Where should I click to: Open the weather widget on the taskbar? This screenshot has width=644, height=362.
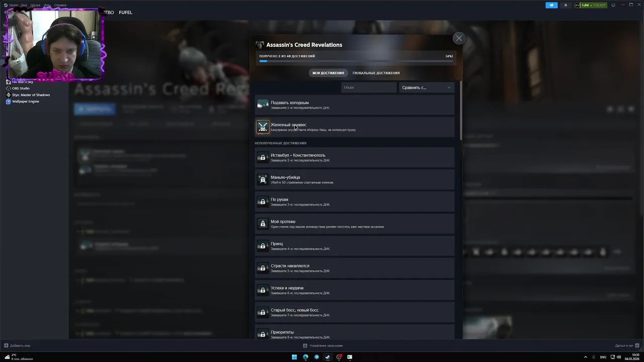click(x=19, y=357)
